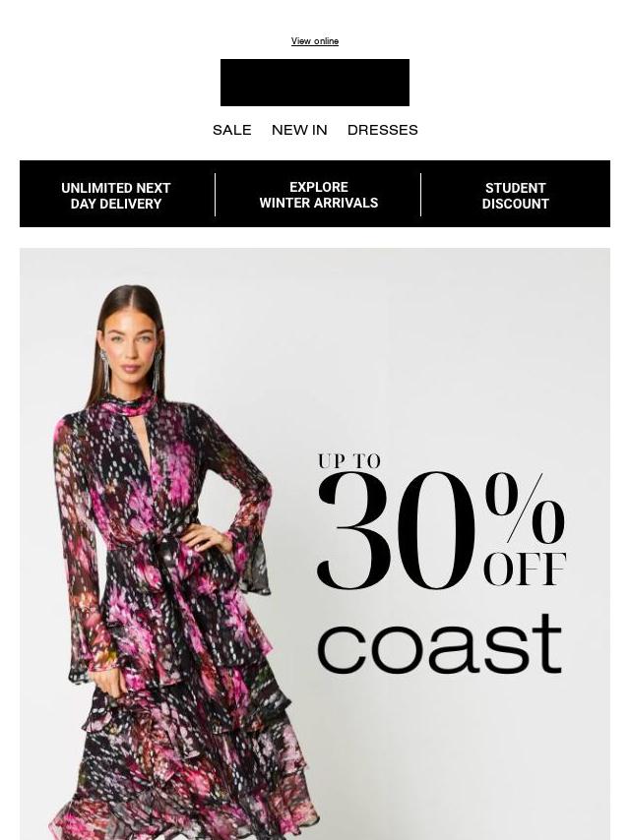Click the UP TO text

pos(349,460)
